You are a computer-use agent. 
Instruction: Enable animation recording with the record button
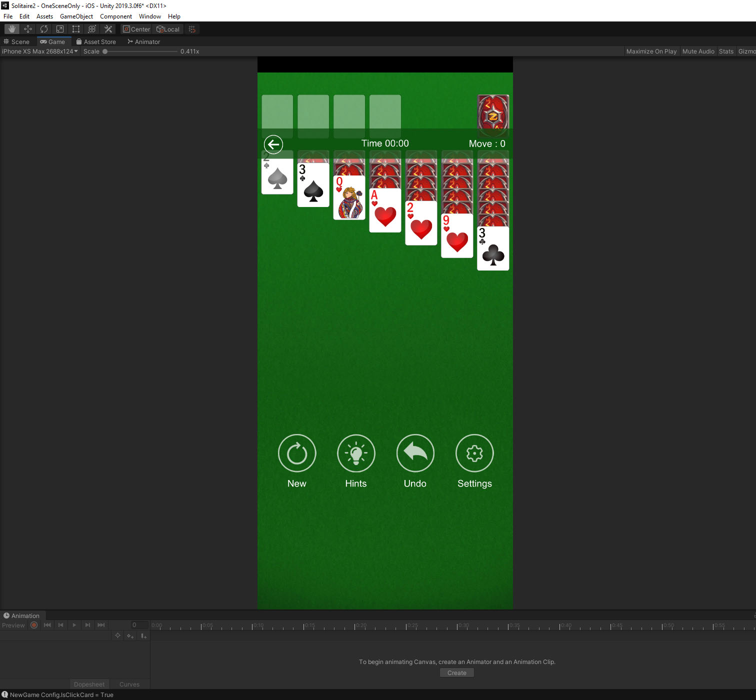[x=33, y=625]
